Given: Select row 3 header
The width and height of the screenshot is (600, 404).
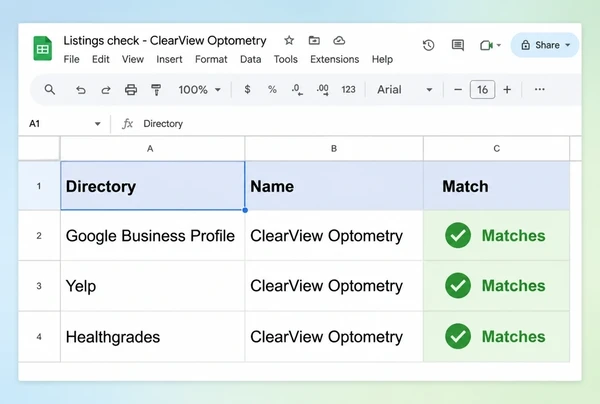Looking at the screenshot, I should click(x=39, y=286).
